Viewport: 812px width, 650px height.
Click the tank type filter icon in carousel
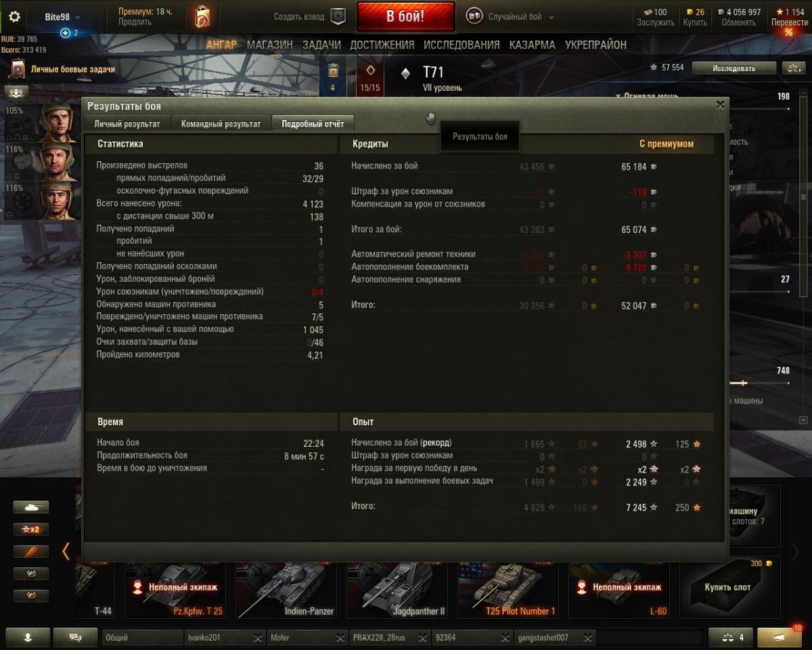(x=30, y=507)
